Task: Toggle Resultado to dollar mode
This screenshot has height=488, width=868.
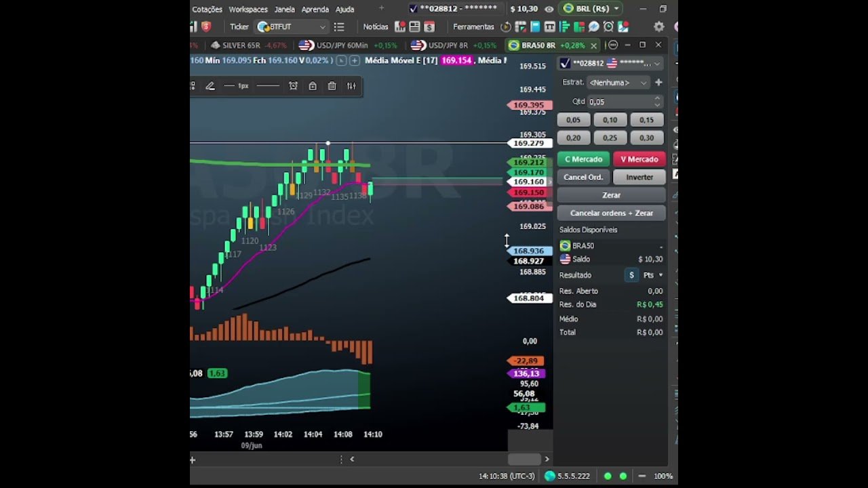Action: click(x=631, y=275)
